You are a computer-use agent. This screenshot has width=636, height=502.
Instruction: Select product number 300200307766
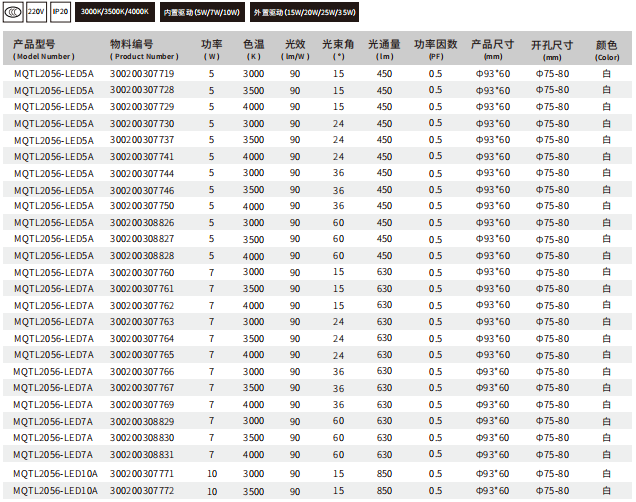coord(142,371)
